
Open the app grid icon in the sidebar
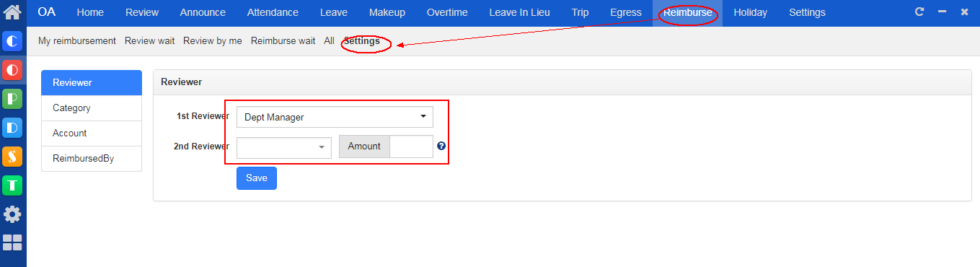point(12,242)
